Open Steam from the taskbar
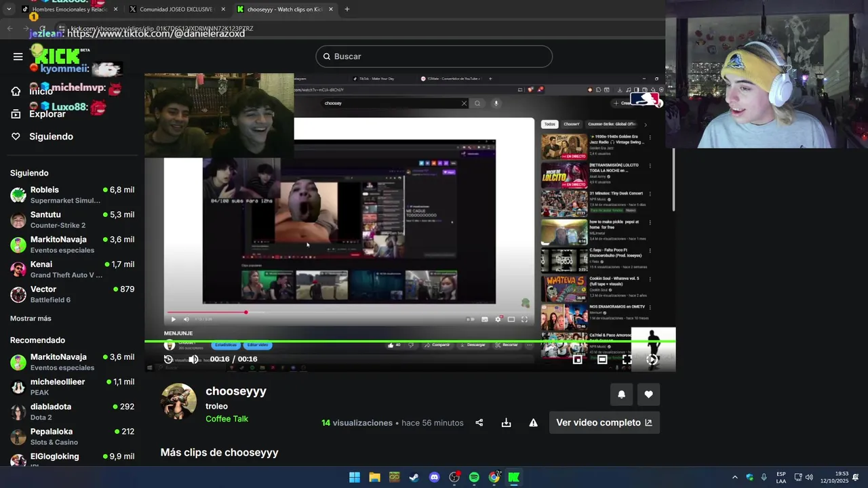The image size is (868, 488). [414, 477]
